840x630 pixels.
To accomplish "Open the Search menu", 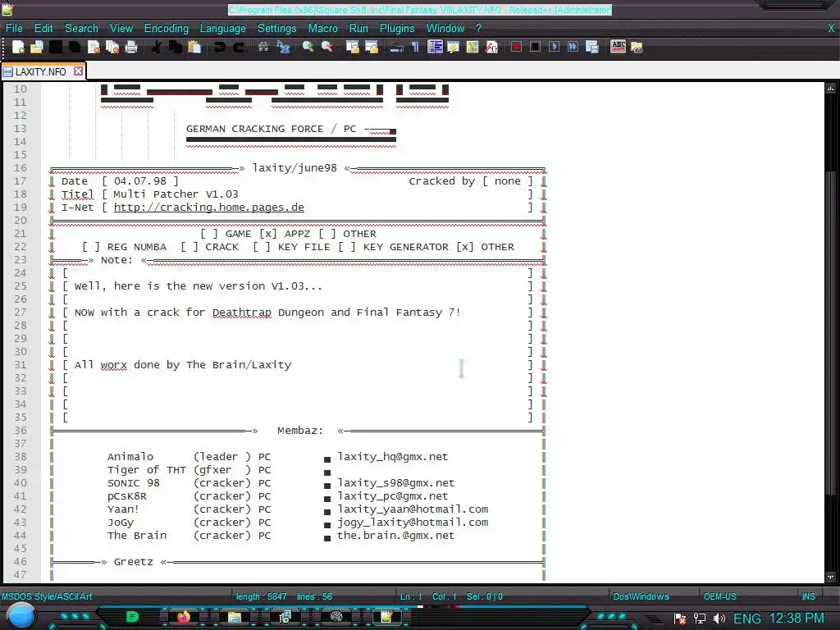I will (x=81, y=29).
